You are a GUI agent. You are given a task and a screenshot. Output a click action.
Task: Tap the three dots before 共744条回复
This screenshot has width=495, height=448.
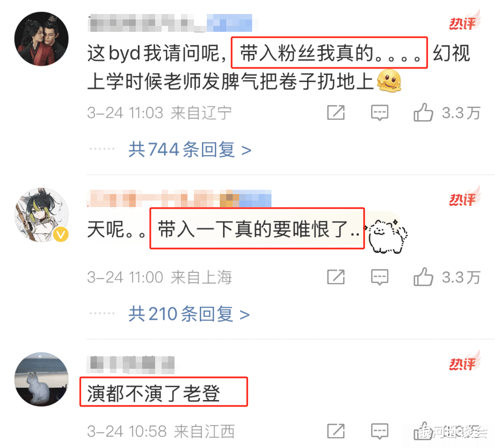point(102,149)
